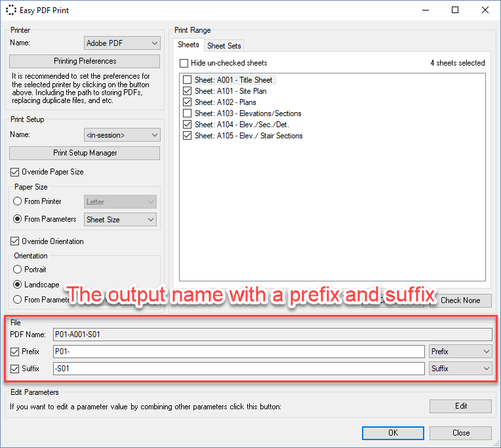Click the Prefix text field with P01-
Image resolution: width=501 pixels, height=448 pixels.
click(x=239, y=352)
